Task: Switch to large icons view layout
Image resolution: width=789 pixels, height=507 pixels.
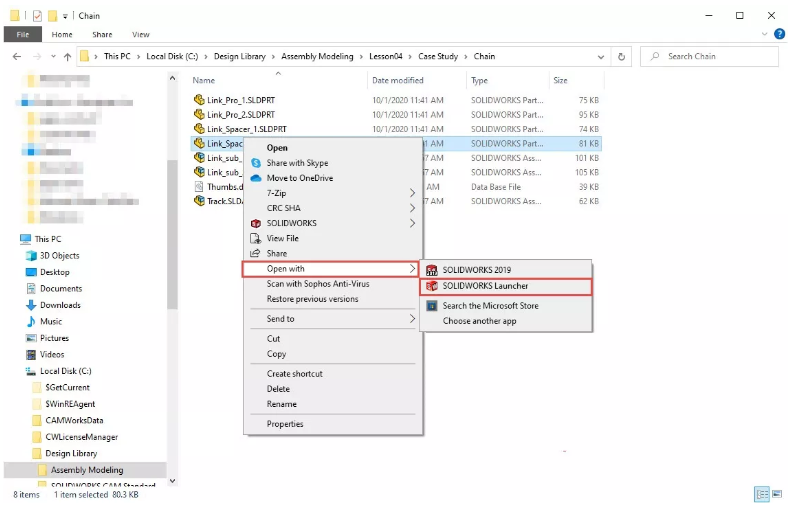Action: tap(777, 494)
